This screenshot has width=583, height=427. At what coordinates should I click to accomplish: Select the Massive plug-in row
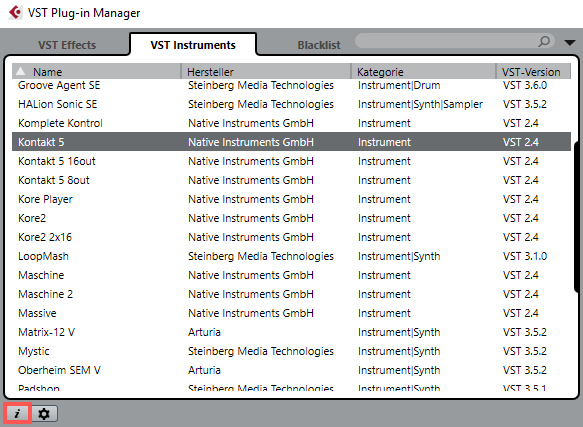pyautogui.click(x=291, y=313)
